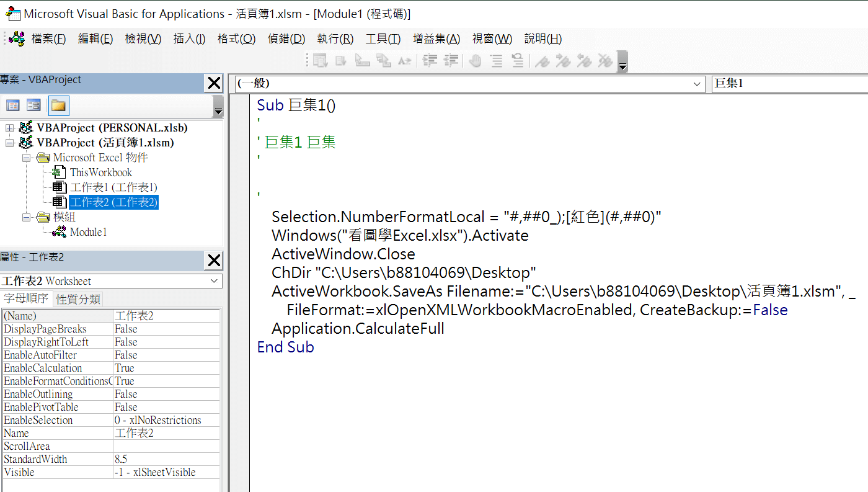Open the 工作表2 Worksheet object dropdown
Viewport: 868px width, 492px height.
[x=215, y=281]
